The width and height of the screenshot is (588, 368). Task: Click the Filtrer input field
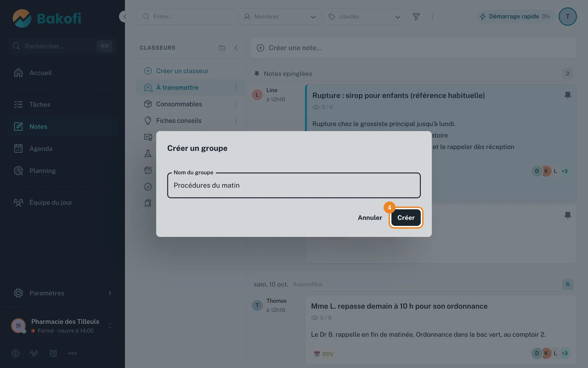pos(187,17)
